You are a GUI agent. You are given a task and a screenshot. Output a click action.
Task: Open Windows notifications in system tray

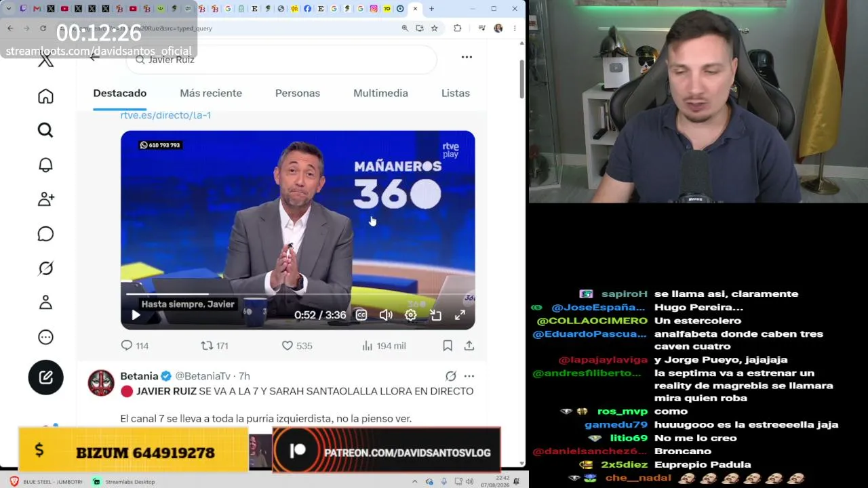coord(517,482)
